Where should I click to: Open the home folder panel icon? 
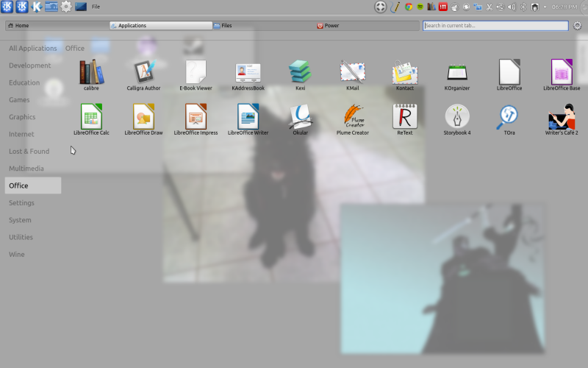click(x=51, y=7)
